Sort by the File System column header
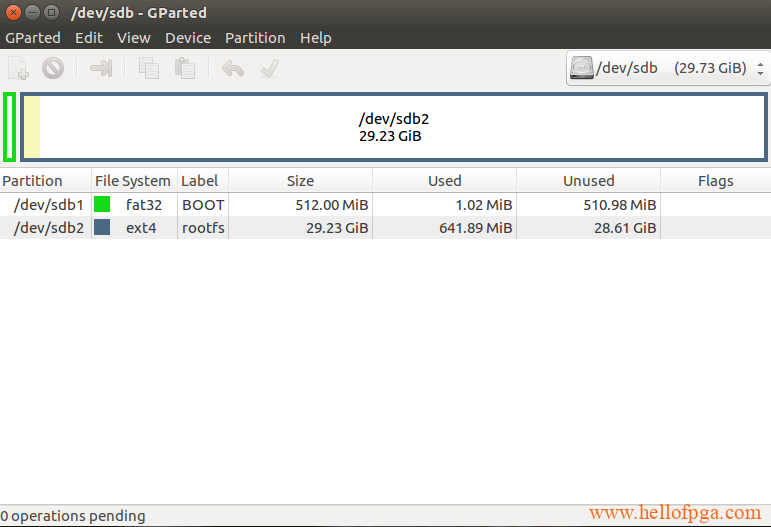The height and width of the screenshot is (527, 771). (134, 181)
